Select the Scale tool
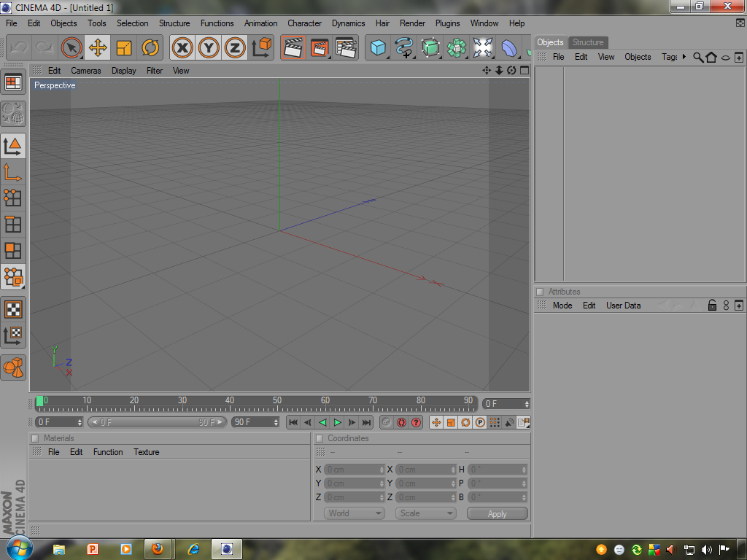747x560 pixels. [x=124, y=48]
